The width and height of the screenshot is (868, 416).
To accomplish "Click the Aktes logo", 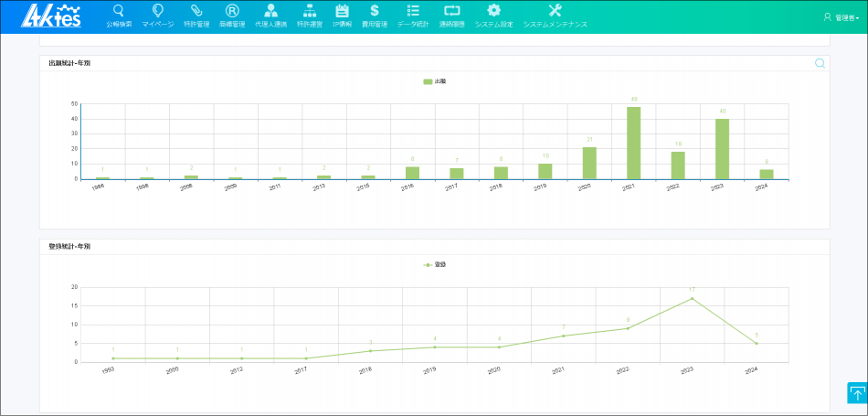I will coord(52,16).
